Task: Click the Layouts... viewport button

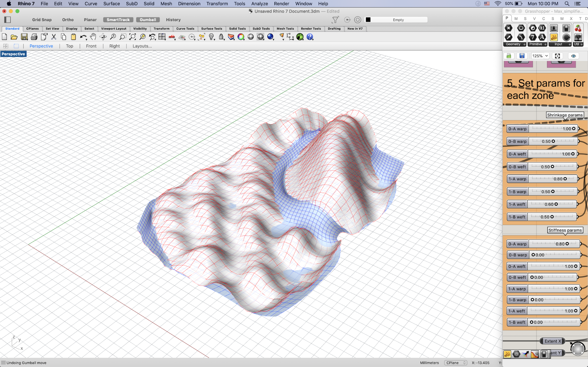Action: tap(142, 46)
